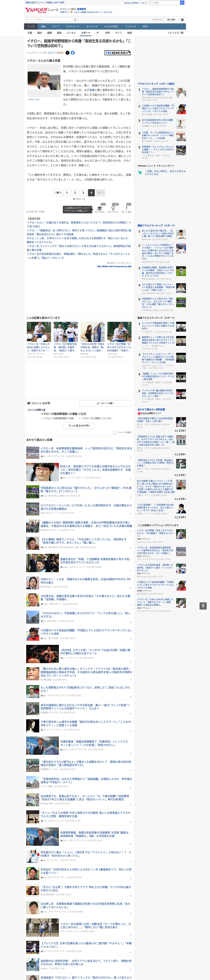Select the トップ tab

[31, 27]
